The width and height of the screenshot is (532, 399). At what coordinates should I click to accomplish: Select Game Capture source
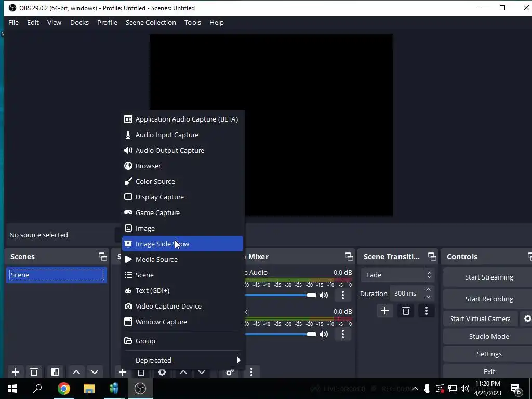(182, 212)
